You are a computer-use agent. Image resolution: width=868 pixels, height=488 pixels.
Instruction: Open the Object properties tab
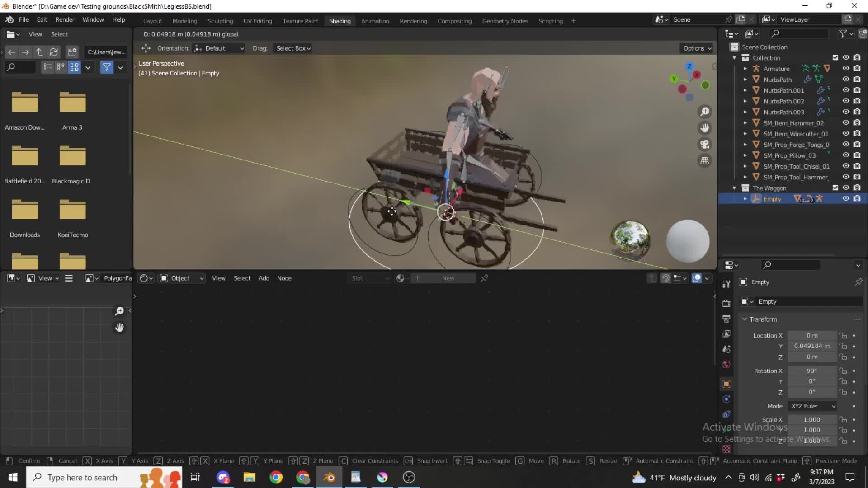(726, 384)
